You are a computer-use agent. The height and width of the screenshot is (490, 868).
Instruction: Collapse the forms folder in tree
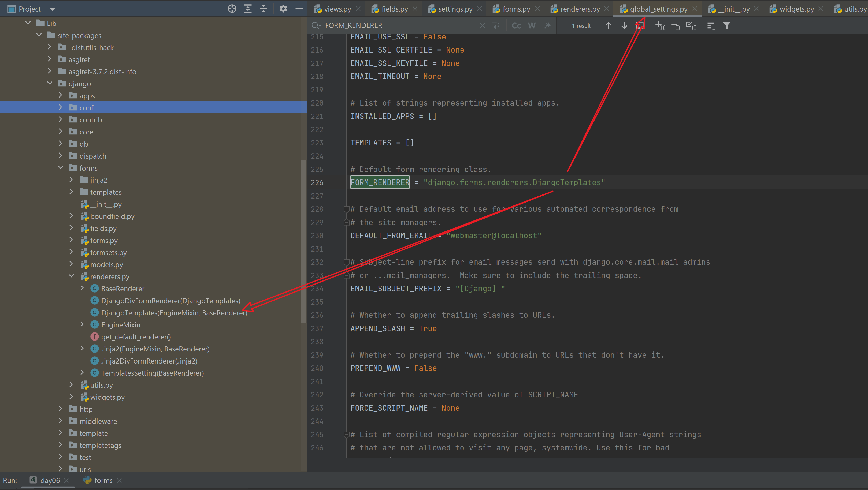coord(60,168)
